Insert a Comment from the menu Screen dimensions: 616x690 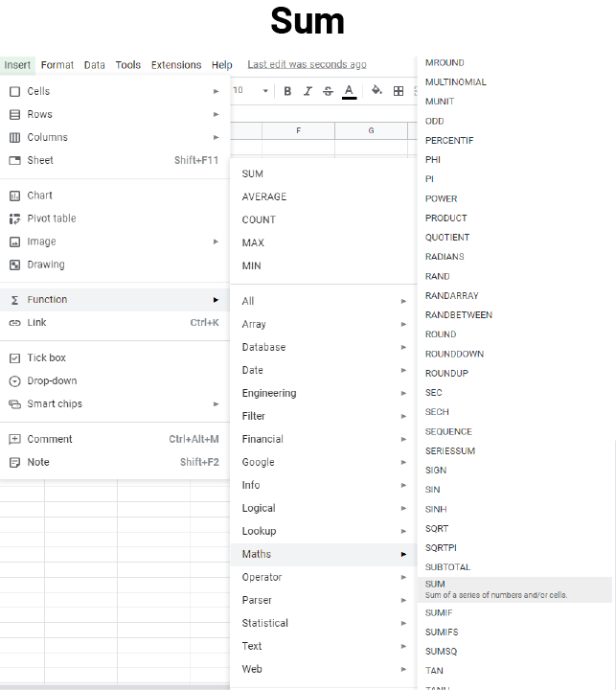pos(50,439)
